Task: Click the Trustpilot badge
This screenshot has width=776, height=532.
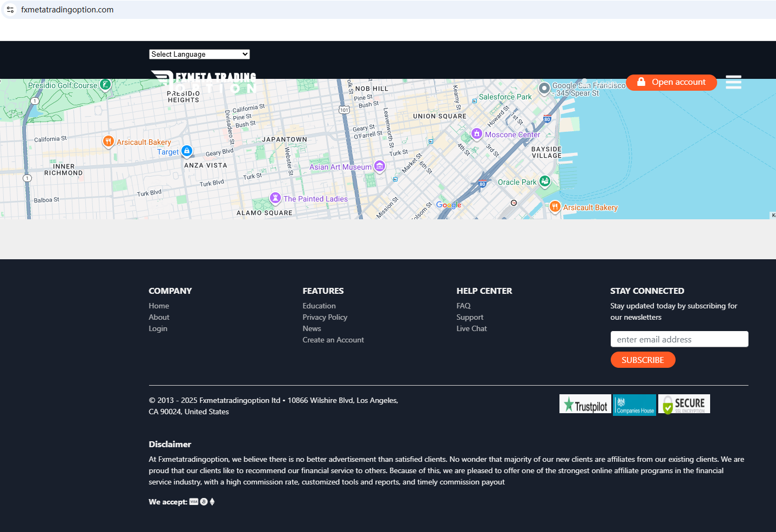Action: [x=585, y=405]
